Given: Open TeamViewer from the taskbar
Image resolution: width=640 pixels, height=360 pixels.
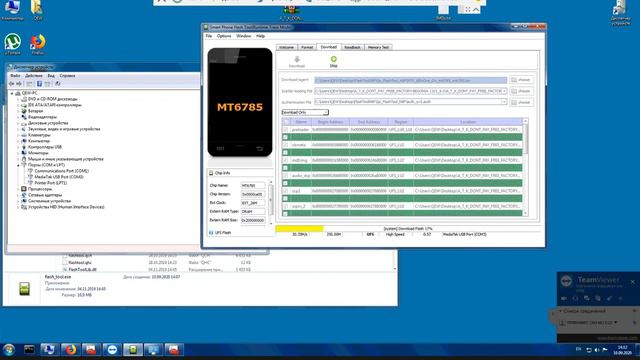Looking at the screenshot, I should pyautogui.click(x=112, y=350).
